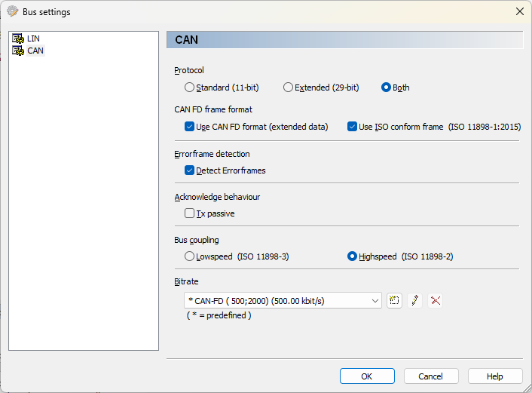Image resolution: width=532 pixels, height=393 pixels.
Task: Open Help for bus settings
Action: pos(495,376)
